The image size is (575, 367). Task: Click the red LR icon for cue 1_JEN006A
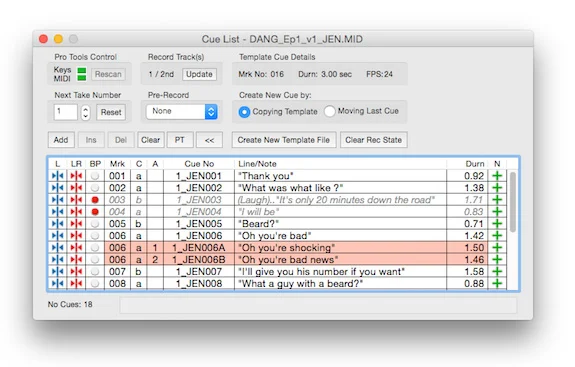pyautogui.click(x=76, y=248)
